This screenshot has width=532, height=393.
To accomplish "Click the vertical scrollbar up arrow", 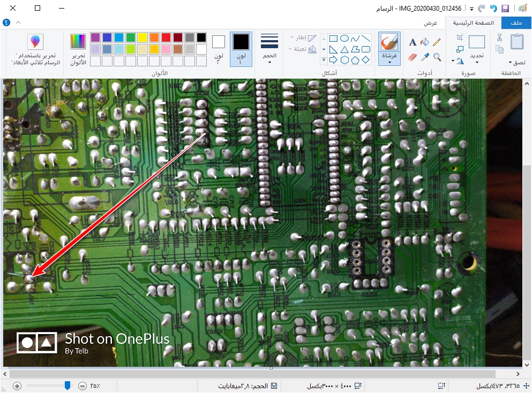I will pyautogui.click(x=527, y=84).
